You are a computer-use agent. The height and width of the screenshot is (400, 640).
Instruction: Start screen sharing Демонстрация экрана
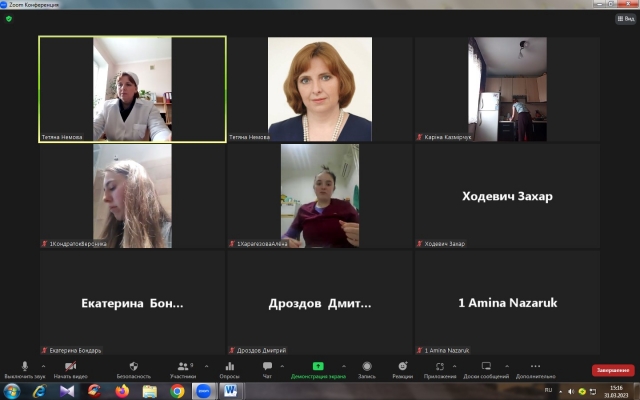(x=318, y=370)
